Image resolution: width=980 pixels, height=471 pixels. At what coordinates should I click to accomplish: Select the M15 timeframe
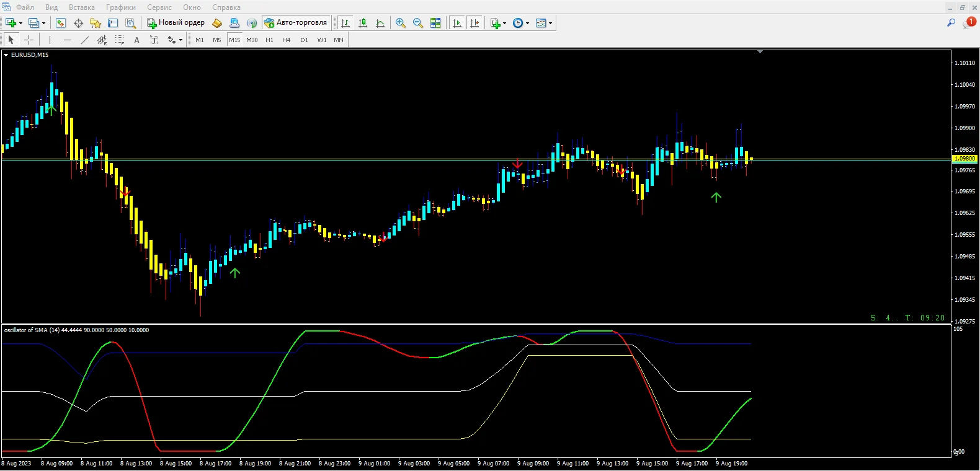click(234, 40)
